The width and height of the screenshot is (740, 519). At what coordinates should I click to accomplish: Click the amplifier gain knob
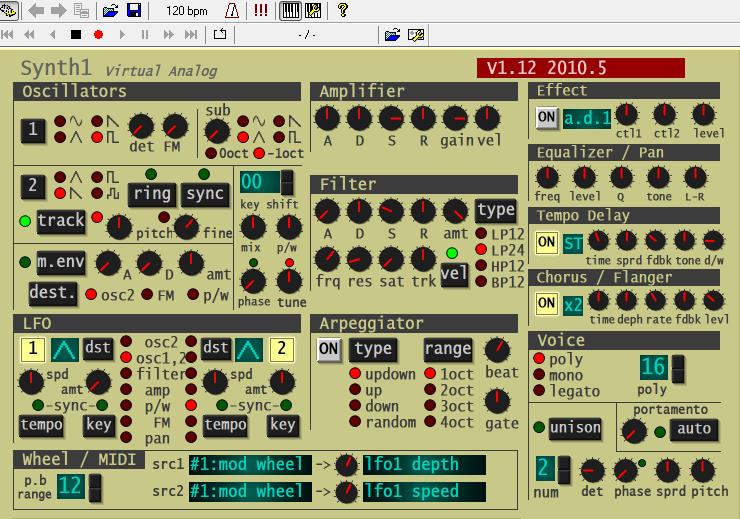(455, 118)
